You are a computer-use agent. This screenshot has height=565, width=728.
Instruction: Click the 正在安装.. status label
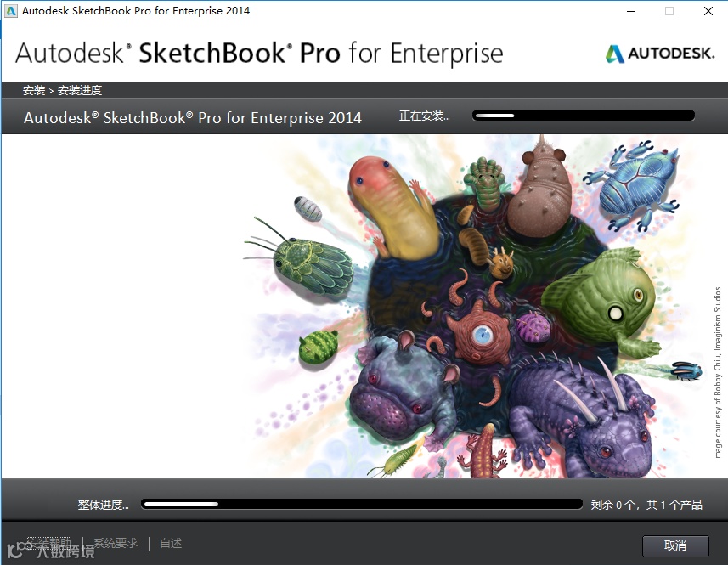[x=425, y=116]
